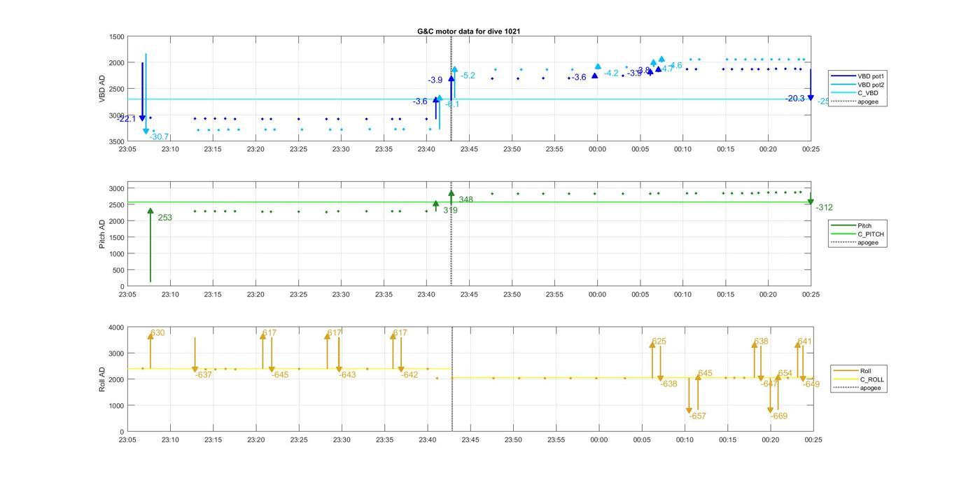Screen dimensions: 980x485
Task: Click the '-669' roll data label
Action: tap(779, 416)
